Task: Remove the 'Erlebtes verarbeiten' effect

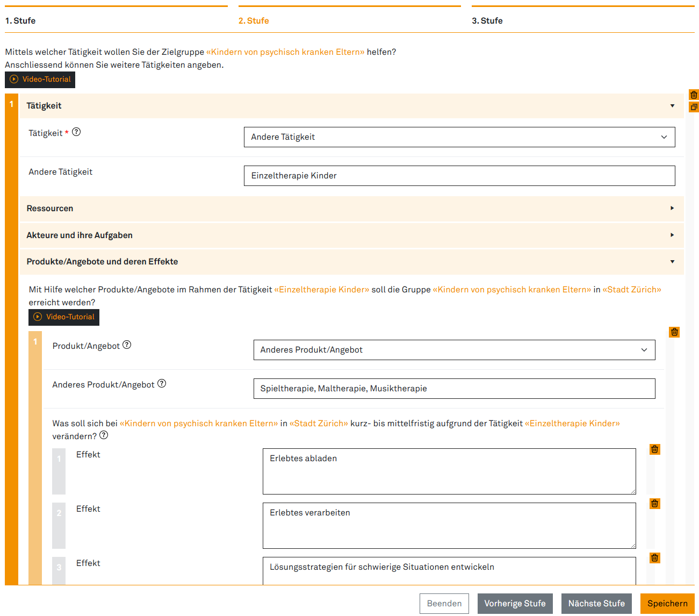Action: (654, 504)
